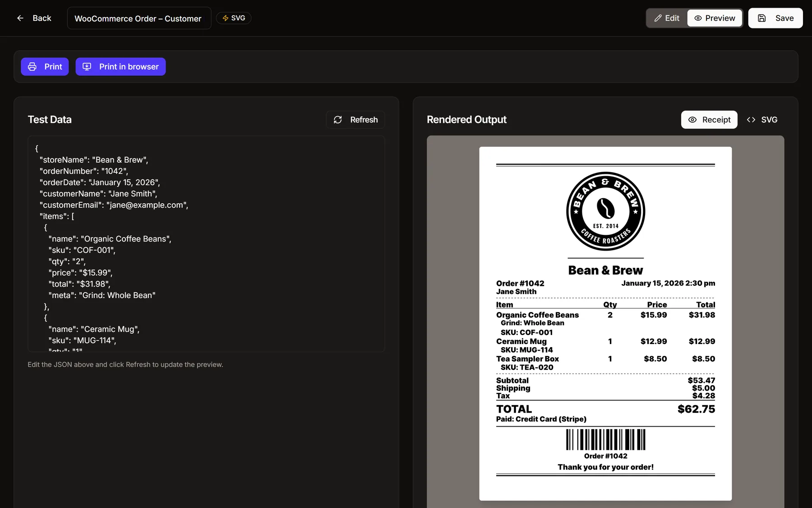Click the receipt date January 15, 2026
Image resolution: width=812 pixels, height=508 pixels.
(x=668, y=283)
